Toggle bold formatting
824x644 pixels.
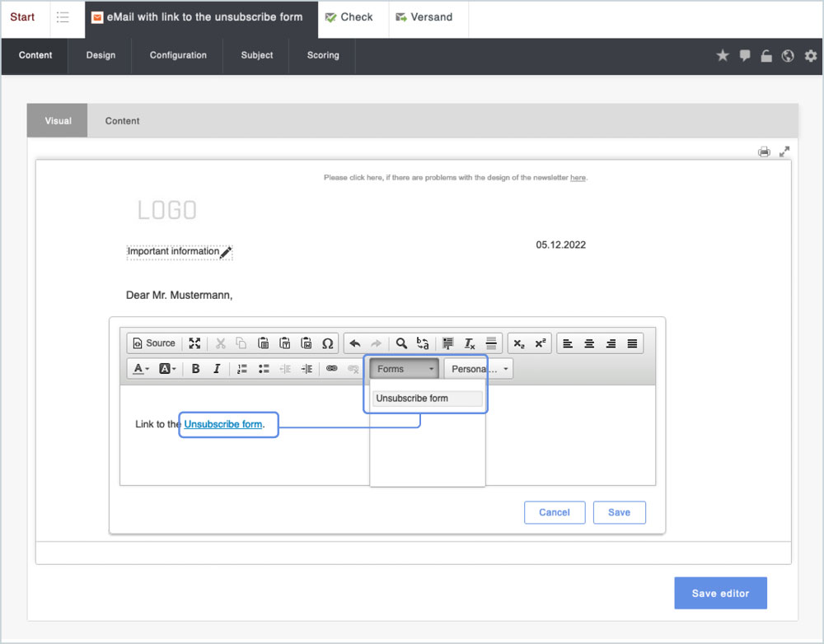[x=195, y=369]
